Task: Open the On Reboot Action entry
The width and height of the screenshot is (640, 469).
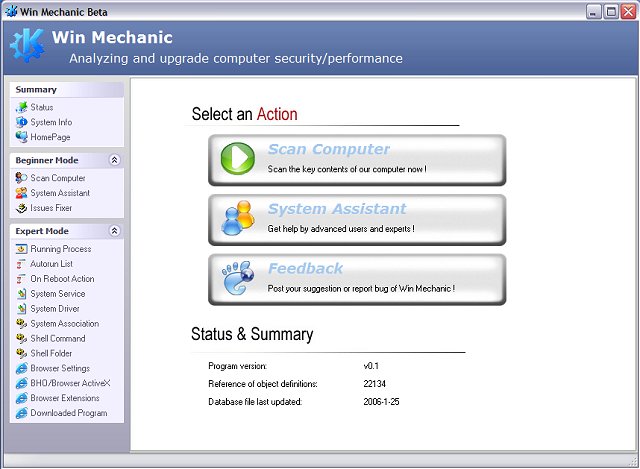Action: (x=62, y=279)
